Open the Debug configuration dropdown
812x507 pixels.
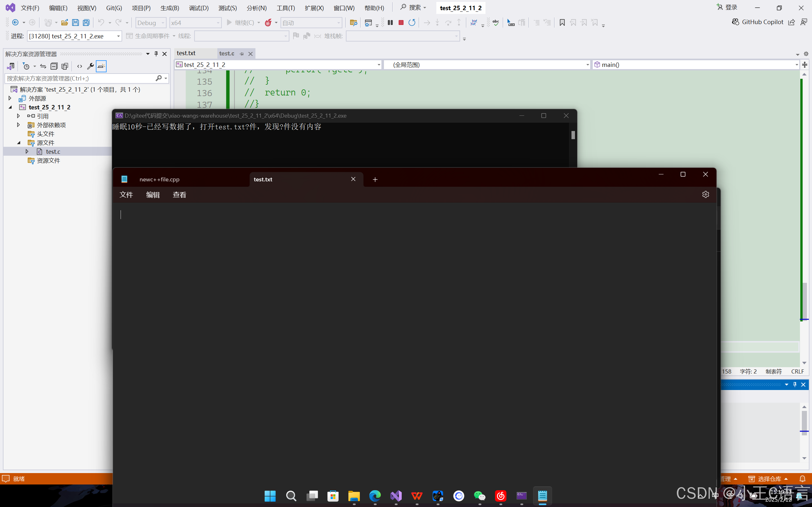(151, 23)
